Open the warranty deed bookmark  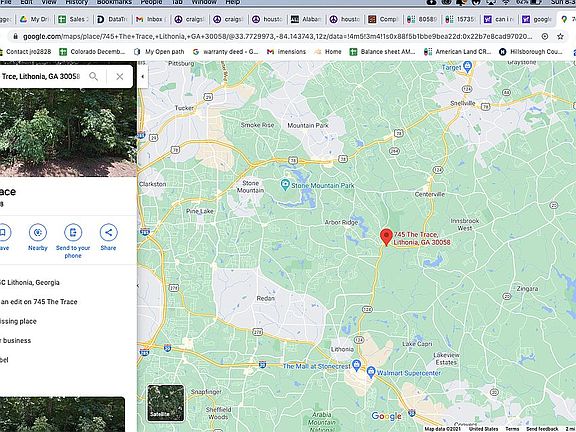tap(226, 52)
